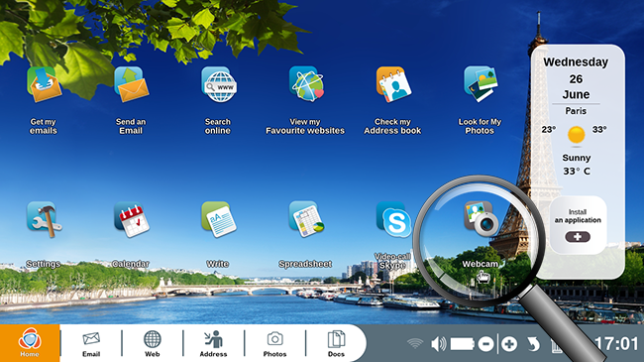
Task: Click the zoom out minus button
Action: point(485,344)
